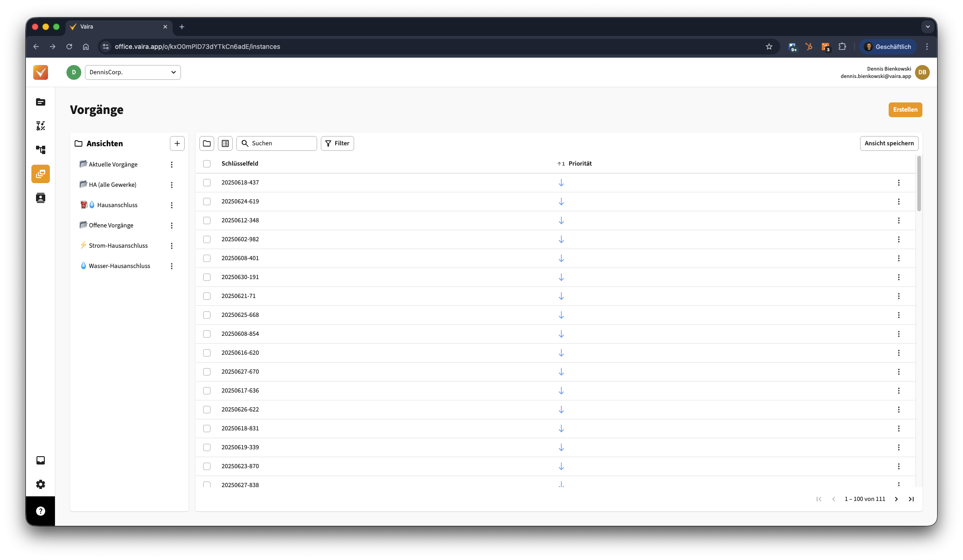Select the Strom-Hausanschluss view
Image resolution: width=963 pixels, height=560 pixels.
pos(118,245)
